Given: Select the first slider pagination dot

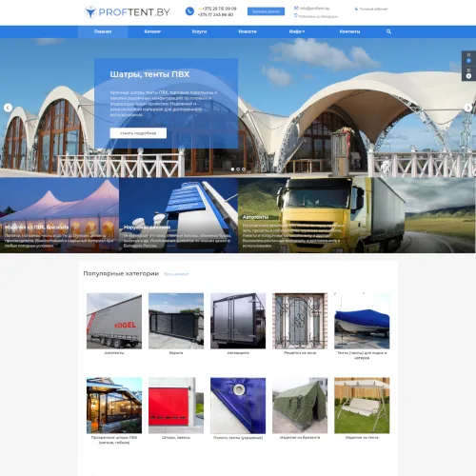Looking at the screenshot, I should click(x=232, y=169).
